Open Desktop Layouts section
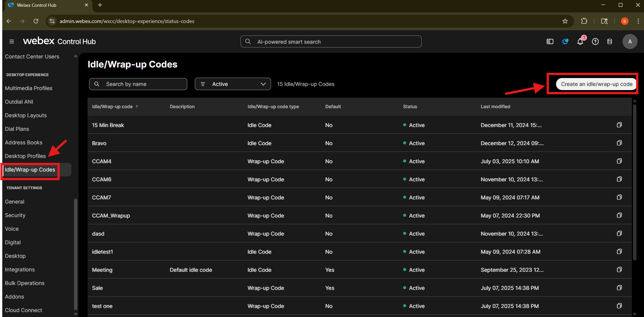 tap(26, 115)
